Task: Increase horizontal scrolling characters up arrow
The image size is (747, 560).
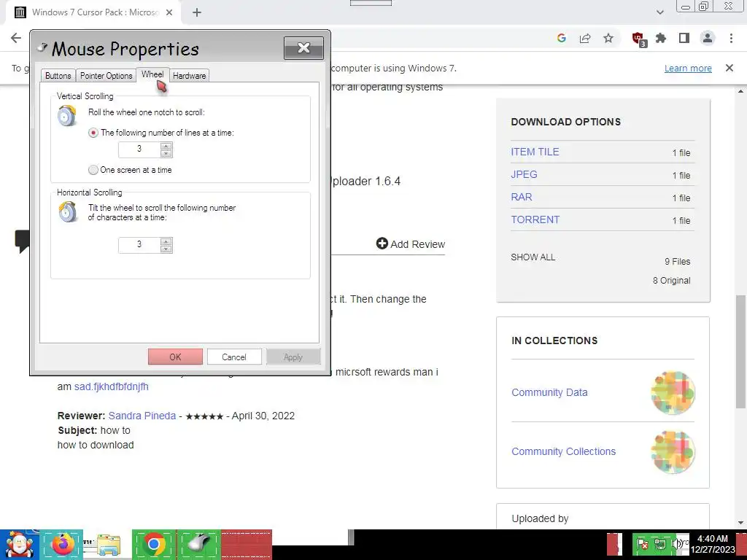Action: coord(166,241)
